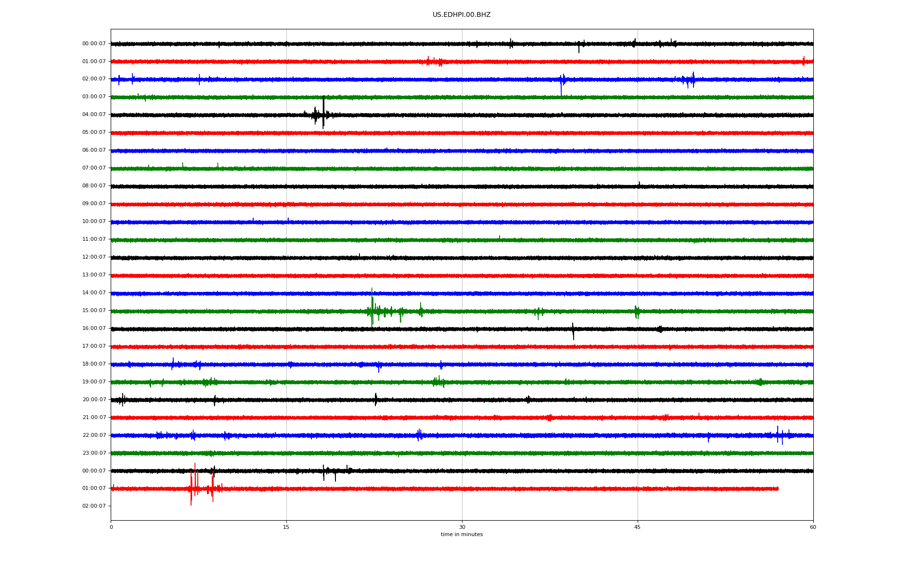Click the 12:00:07 time label
Screen dimensions: 924x578
pyautogui.click(x=94, y=257)
